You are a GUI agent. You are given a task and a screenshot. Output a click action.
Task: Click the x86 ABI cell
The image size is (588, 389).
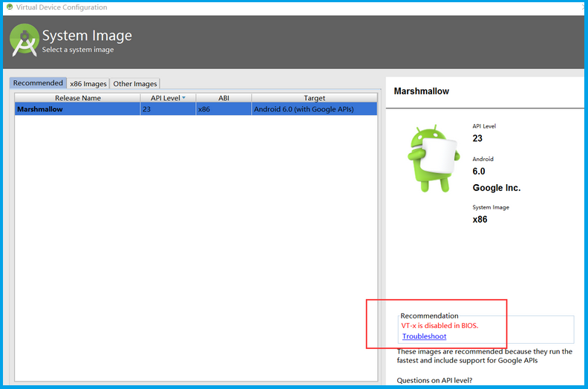pyautogui.click(x=223, y=109)
